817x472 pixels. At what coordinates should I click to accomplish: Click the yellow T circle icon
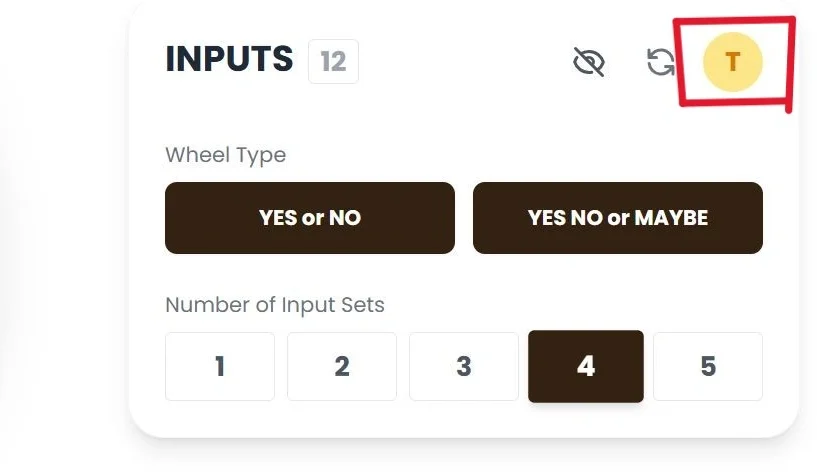732,62
